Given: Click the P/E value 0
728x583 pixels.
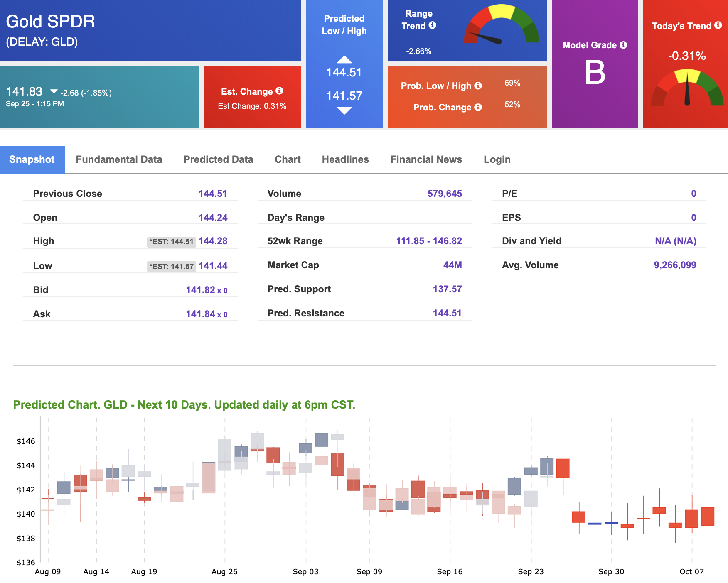Looking at the screenshot, I should pyautogui.click(x=694, y=194).
